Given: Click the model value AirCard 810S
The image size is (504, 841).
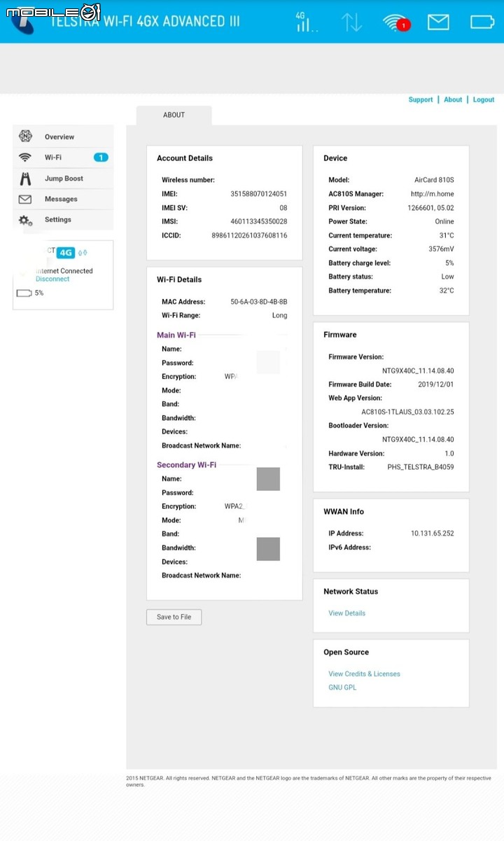Looking at the screenshot, I should 434,180.
